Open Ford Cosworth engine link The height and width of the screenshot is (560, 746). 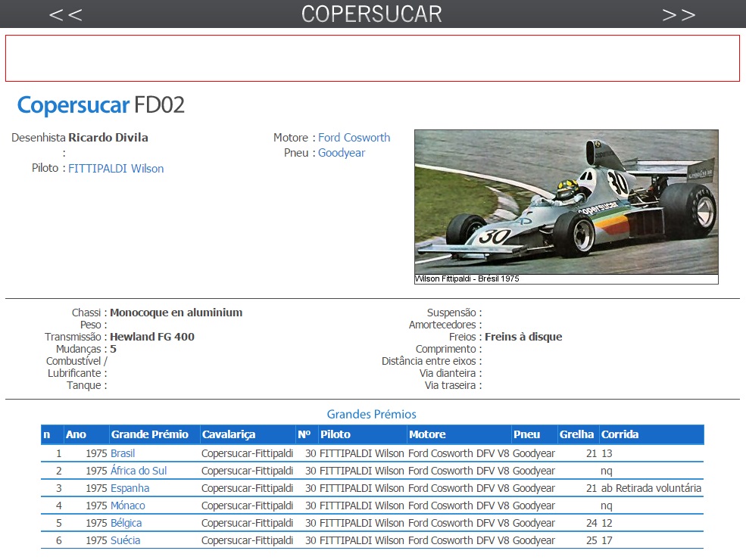354,138
